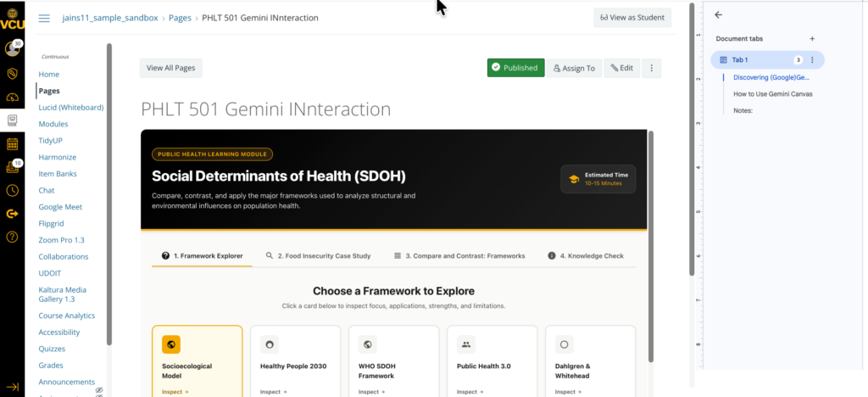This screenshot has height=397, width=868.
Task: Add a new document tab with plus
Action: [x=812, y=39]
